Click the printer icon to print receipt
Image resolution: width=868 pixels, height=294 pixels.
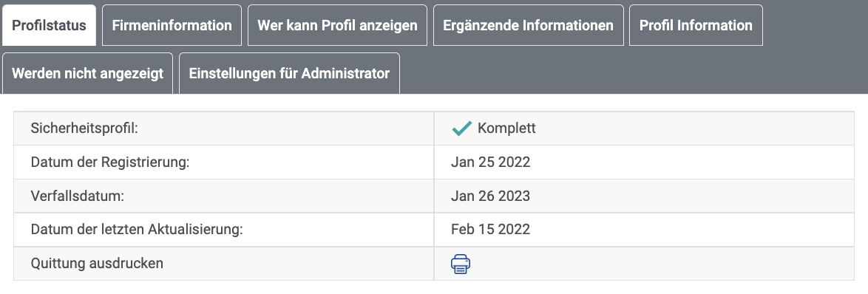(461, 264)
